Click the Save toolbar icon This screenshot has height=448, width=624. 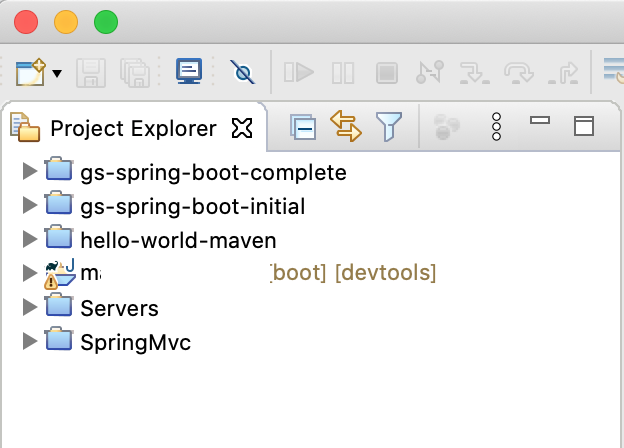tap(91, 73)
